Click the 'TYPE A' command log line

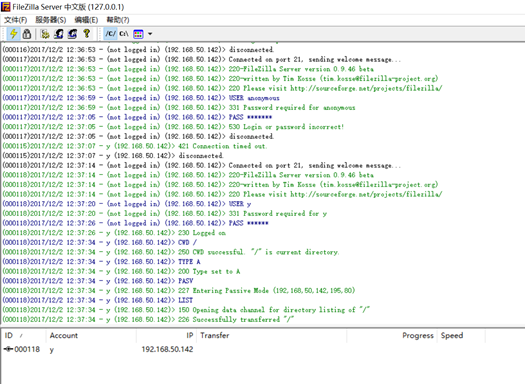pos(102,262)
